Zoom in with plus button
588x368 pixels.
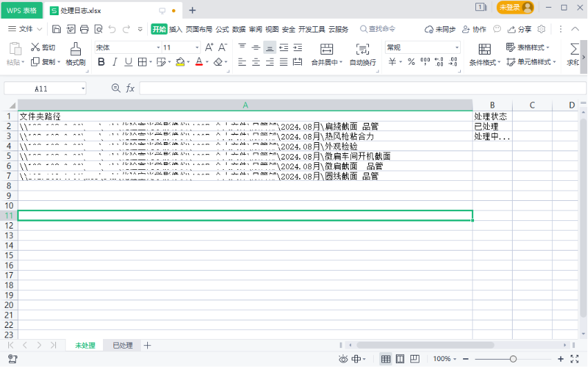560,359
